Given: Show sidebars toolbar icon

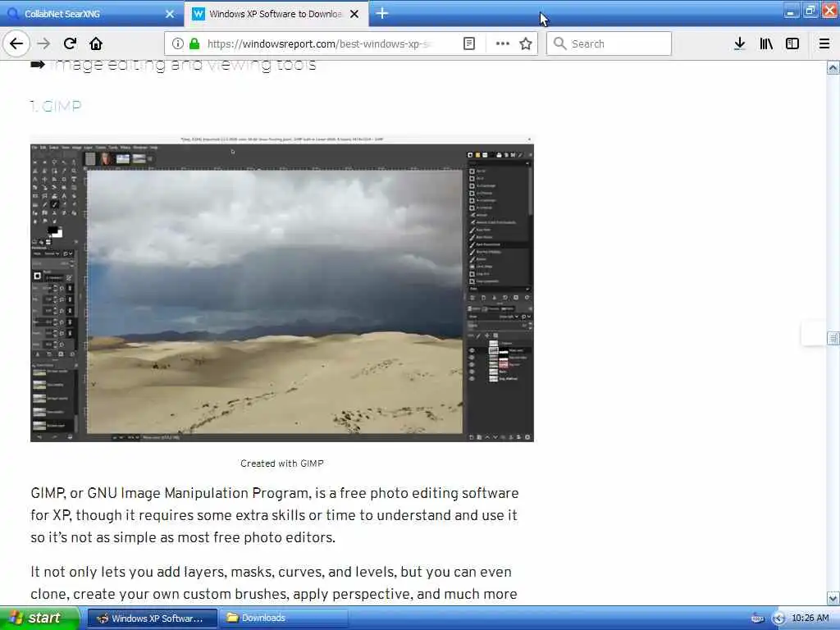Looking at the screenshot, I should tap(792, 43).
